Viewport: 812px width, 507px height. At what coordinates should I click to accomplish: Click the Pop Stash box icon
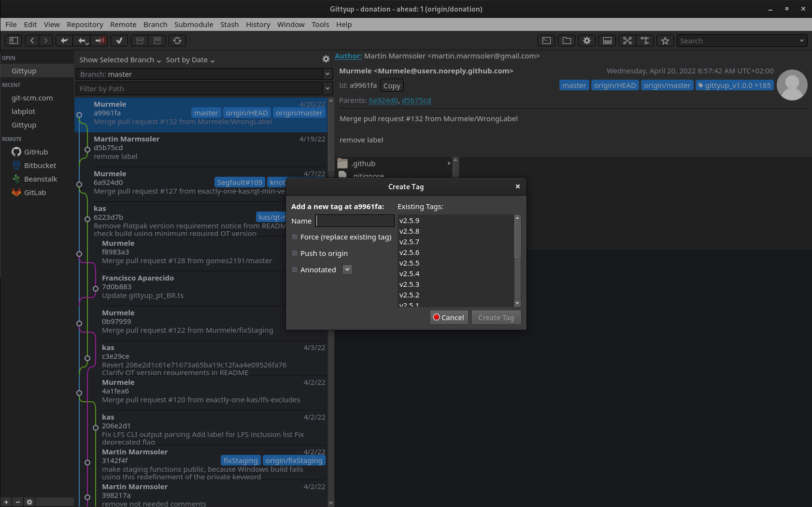157,41
